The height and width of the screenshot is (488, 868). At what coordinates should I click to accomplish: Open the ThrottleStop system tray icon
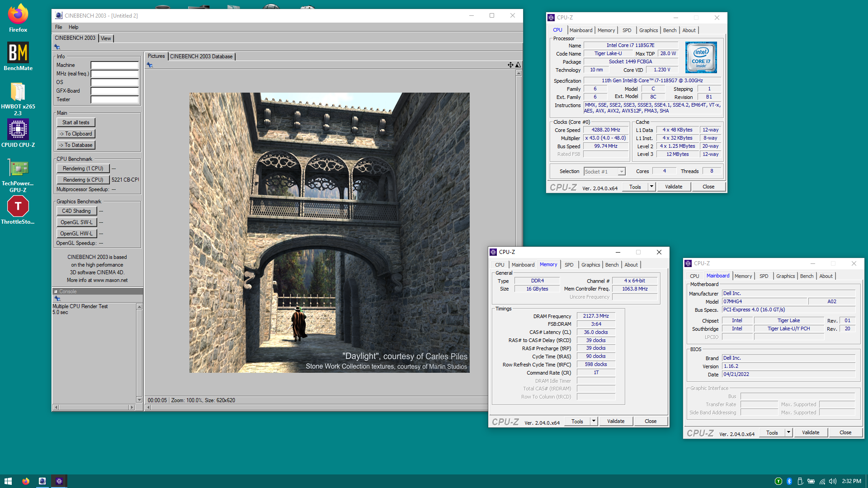click(778, 481)
